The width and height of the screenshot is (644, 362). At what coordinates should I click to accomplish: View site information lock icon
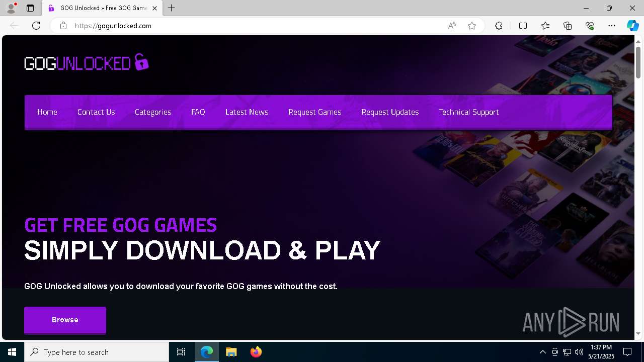(63, 26)
